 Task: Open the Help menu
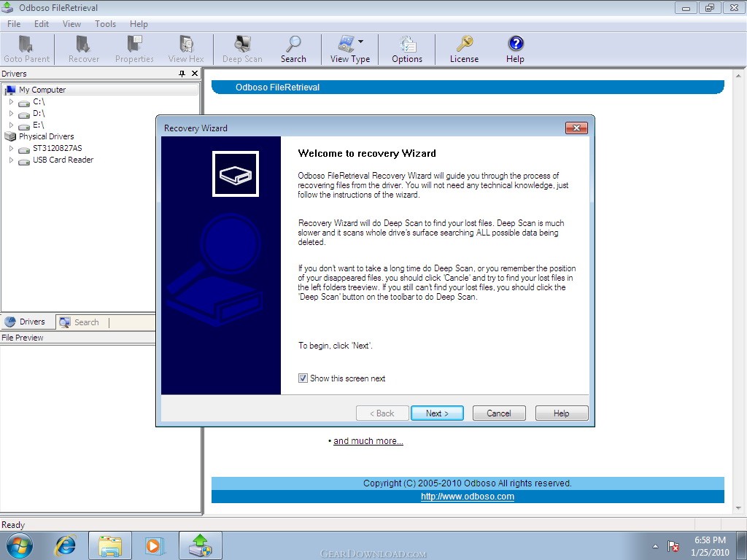point(139,24)
